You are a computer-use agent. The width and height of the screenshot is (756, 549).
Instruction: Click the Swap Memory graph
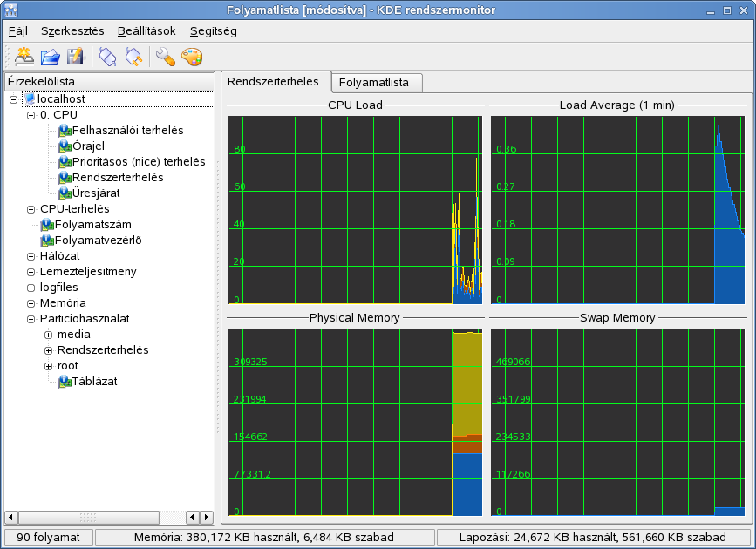617,423
